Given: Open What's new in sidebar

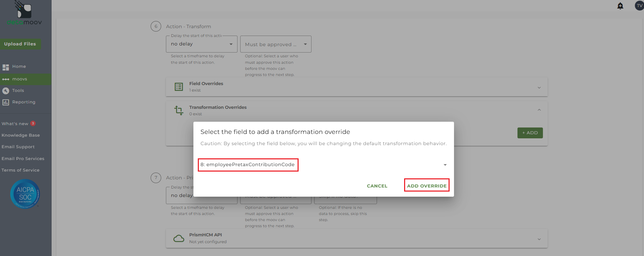Looking at the screenshot, I should click(x=15, y=124).
